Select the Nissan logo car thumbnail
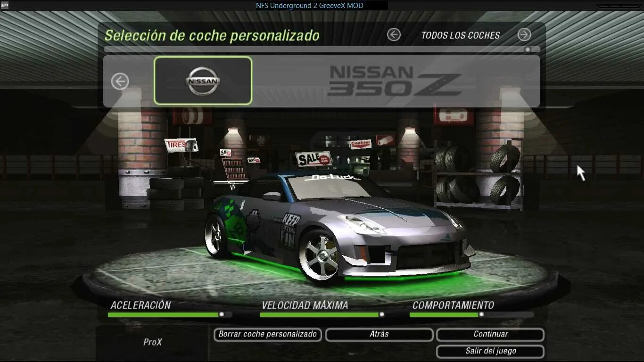Image resolution: width=644 pixels, height=362 pixels. pyautogui.click(x=203, y=81)
